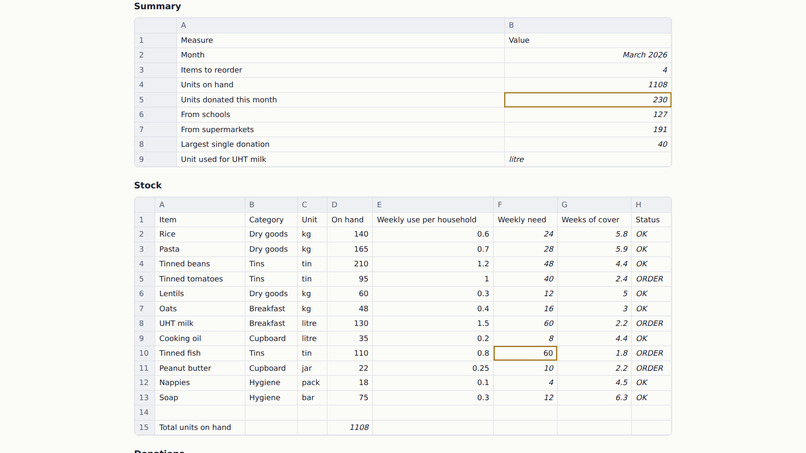Click Peanut butter weekly use 0.25
The width and height of the screenshot is (806, 453).
[x=433, y=368]
